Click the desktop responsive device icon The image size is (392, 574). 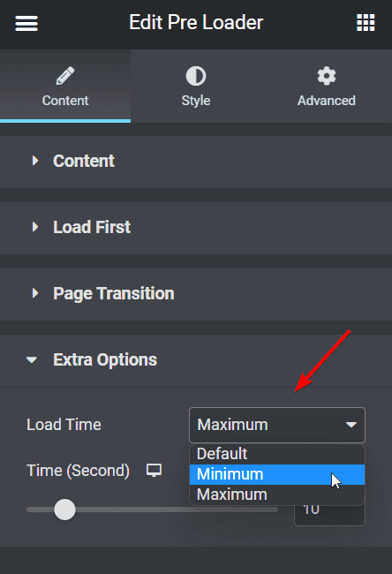click(155, 471)
